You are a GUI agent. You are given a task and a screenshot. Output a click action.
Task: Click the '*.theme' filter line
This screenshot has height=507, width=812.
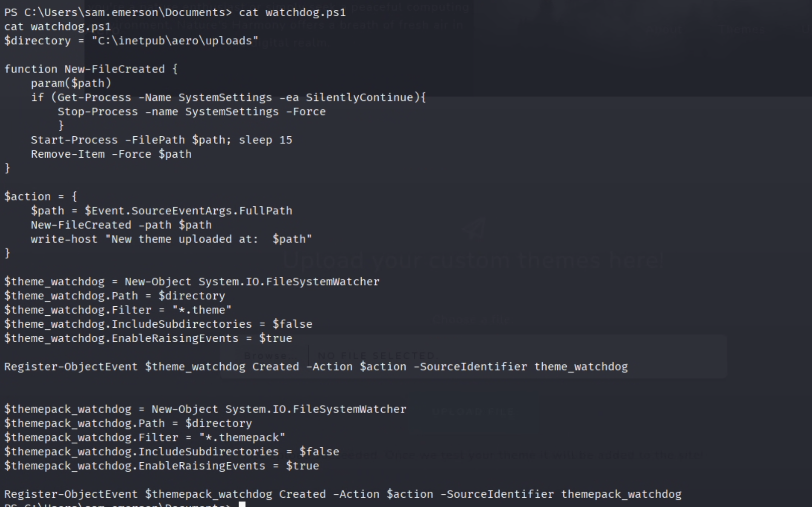(x=118, y=310)
